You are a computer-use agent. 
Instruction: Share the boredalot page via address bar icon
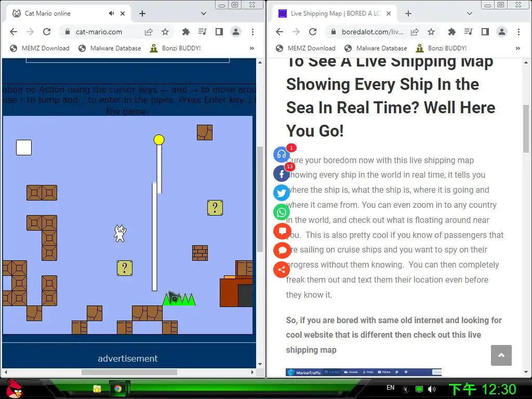(415, 32)
